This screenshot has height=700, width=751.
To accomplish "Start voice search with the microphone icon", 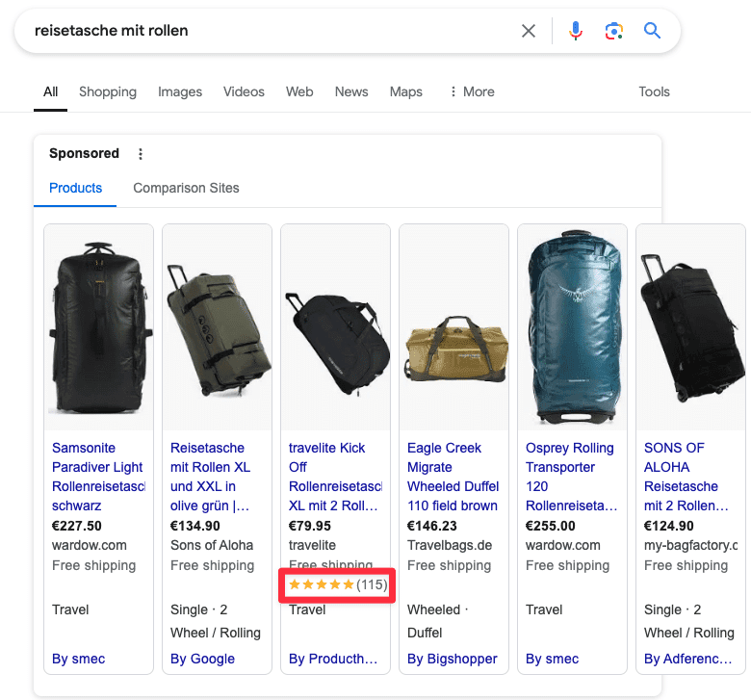I will (x=576, y=31).
